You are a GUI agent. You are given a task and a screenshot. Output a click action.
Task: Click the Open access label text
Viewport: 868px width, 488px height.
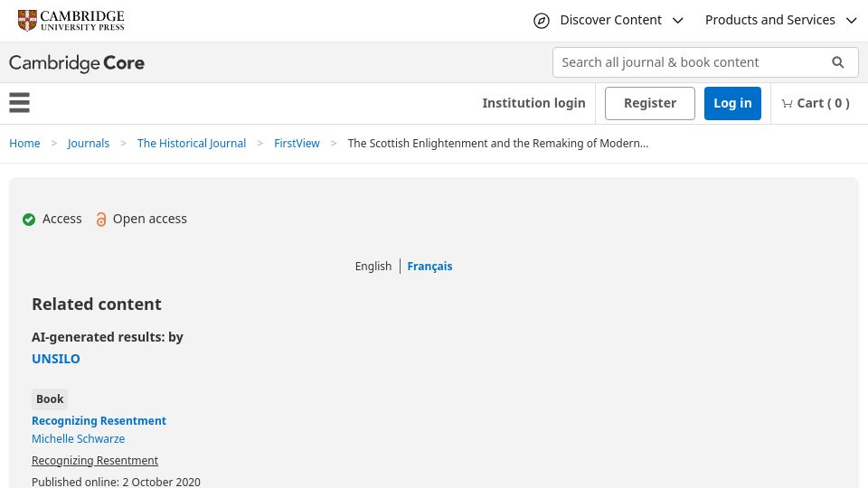pyautogui.click(x=149, y=219)
